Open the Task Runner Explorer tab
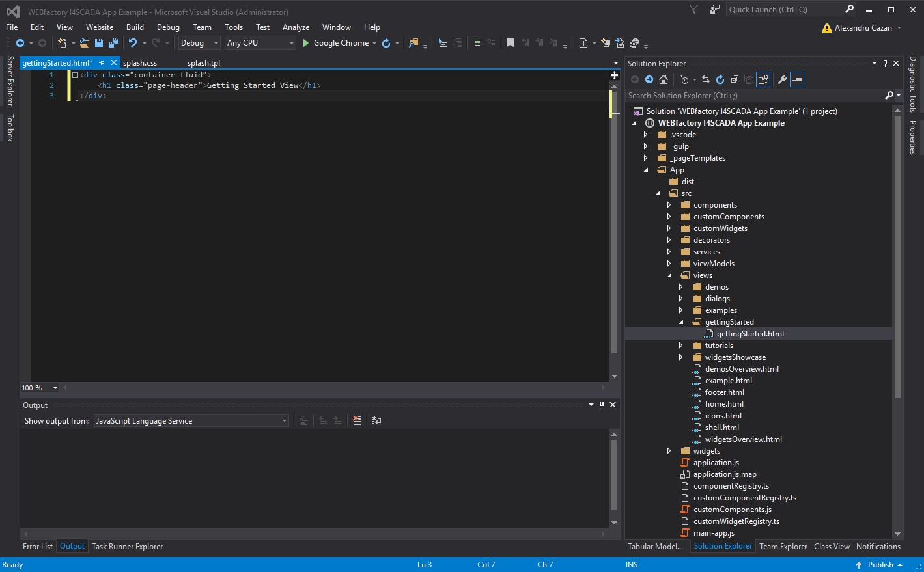 pyautogui.click(x=128, y=547)
